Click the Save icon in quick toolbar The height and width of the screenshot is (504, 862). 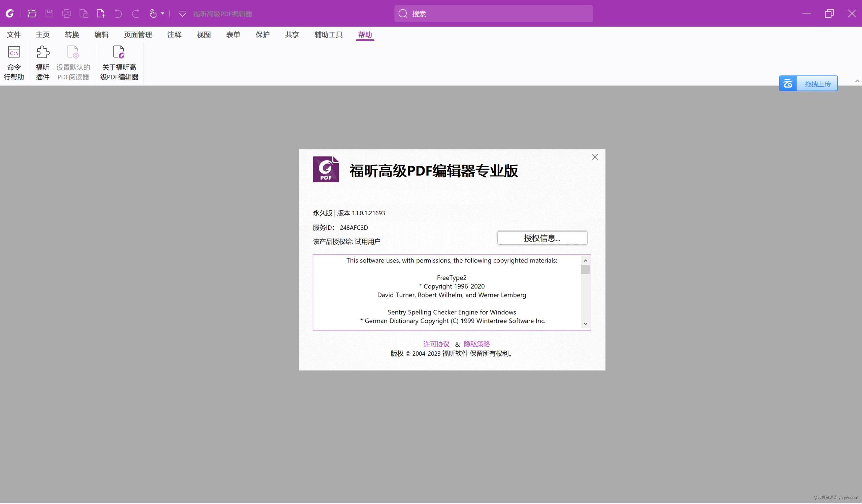click(x=49, y=13)
